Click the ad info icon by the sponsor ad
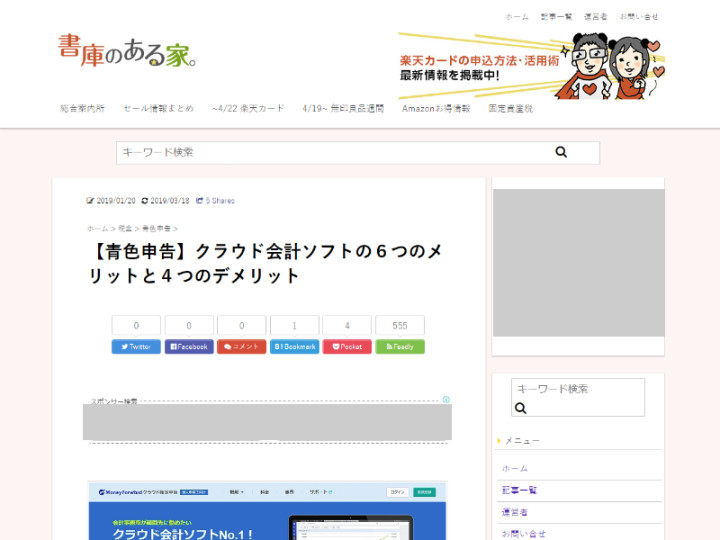Image resolution: width=720 pixels, height=540 pixels. point(446,399)
